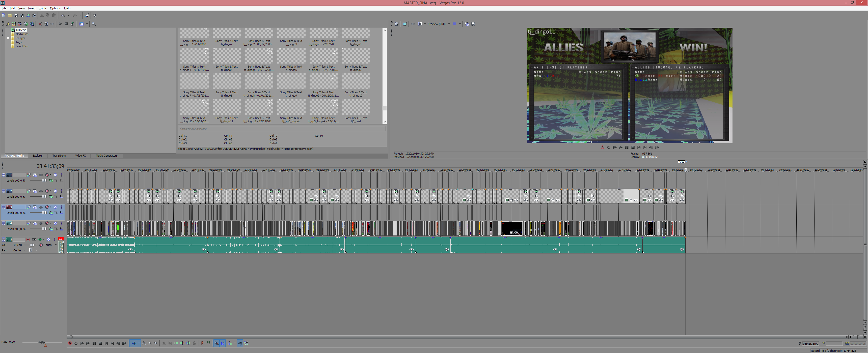868x353 pixels.
Task: Select the Envelope Edit tool
Action: coord(144,343)
